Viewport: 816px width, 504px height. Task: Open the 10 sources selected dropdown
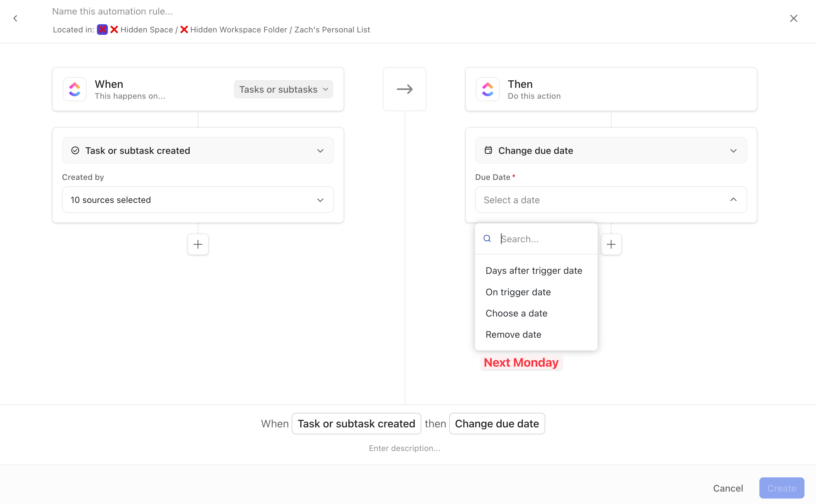click(198, 200)
